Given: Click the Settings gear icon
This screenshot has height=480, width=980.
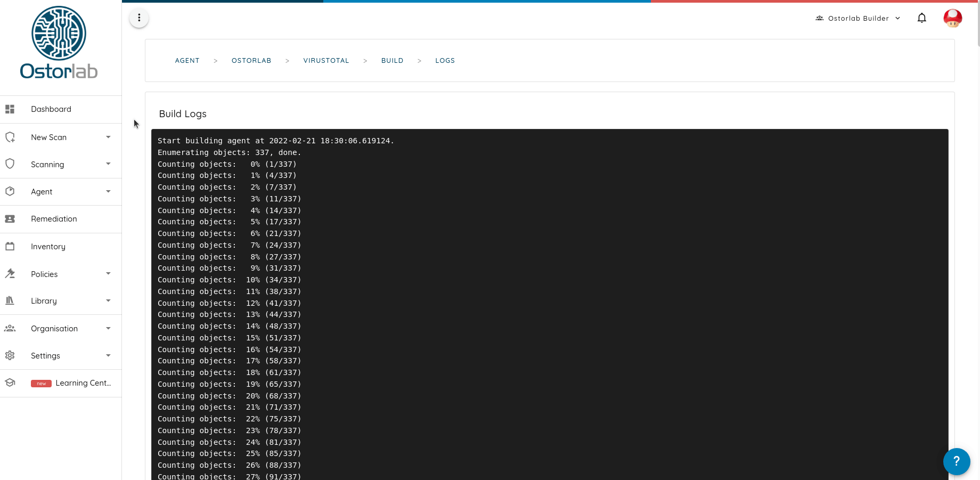Looking at the screenshot, I should 10,355.
